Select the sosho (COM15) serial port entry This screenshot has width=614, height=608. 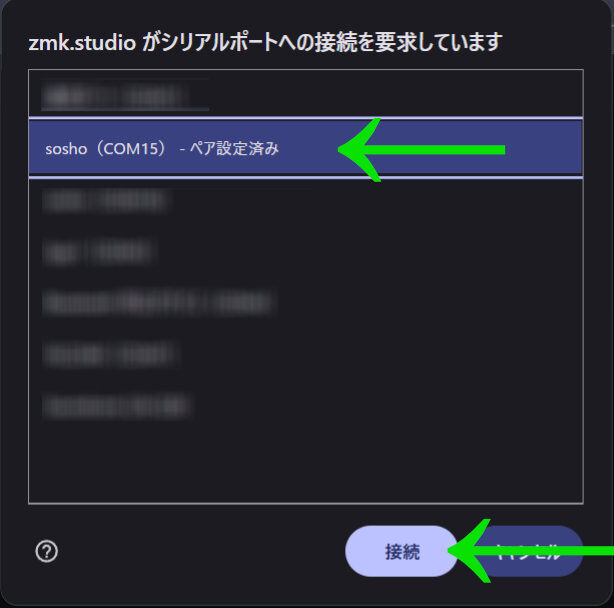[x=306, y=148]
